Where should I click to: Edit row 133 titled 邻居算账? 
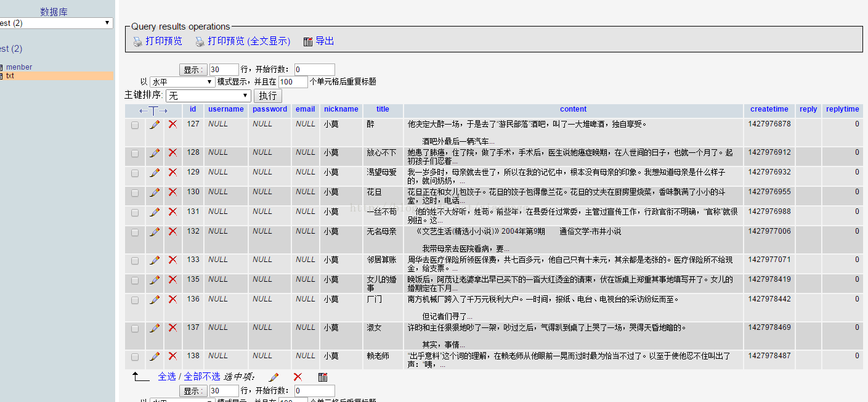click(x=155, y=260)
